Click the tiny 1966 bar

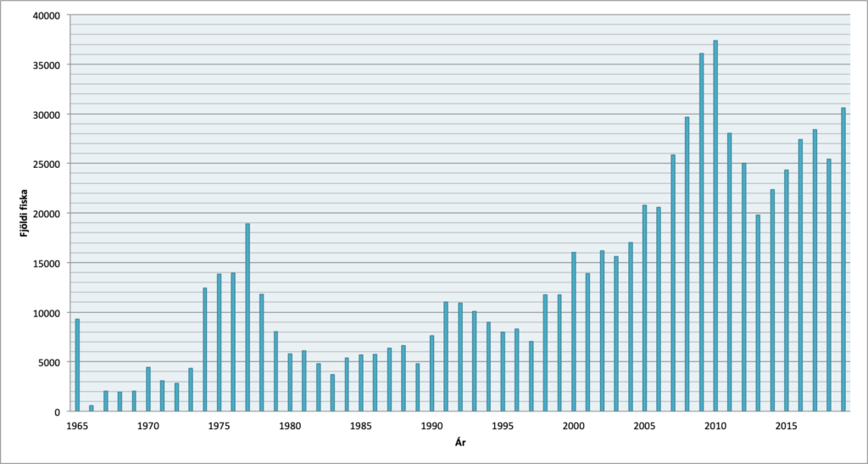coord(92,409)
